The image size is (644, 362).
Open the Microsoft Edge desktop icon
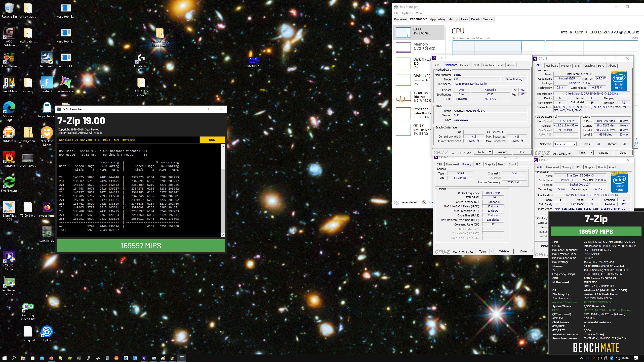9,111
